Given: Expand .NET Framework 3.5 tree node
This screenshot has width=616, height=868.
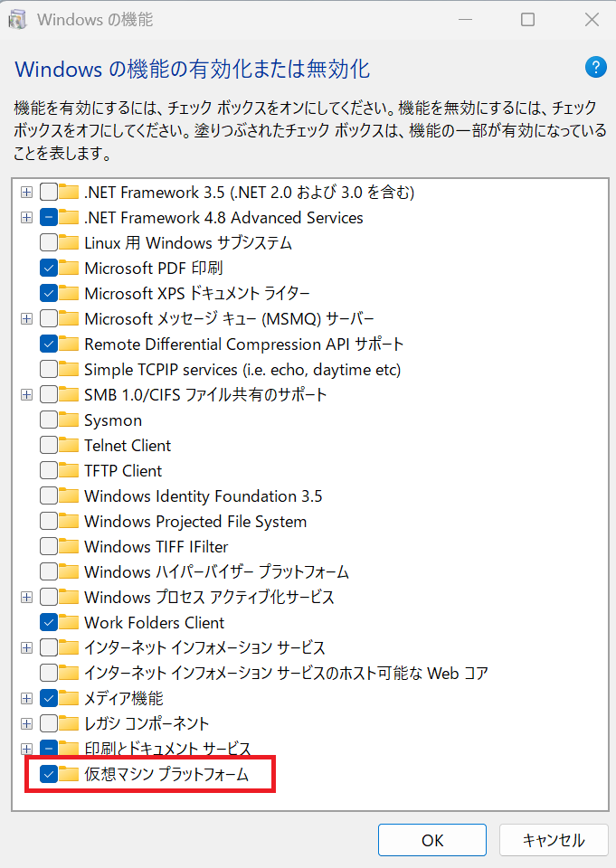Looking at the screenshot, I should coord(26,192).
